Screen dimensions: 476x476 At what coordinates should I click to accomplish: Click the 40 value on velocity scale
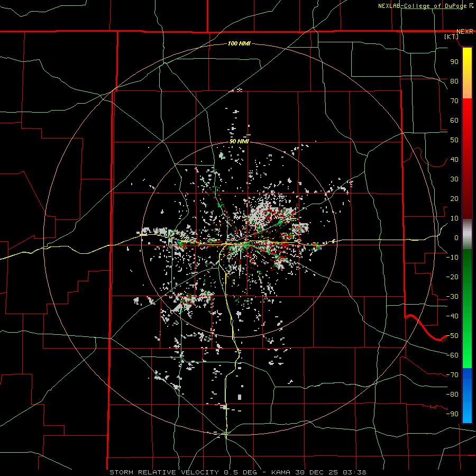coord(454,160)
